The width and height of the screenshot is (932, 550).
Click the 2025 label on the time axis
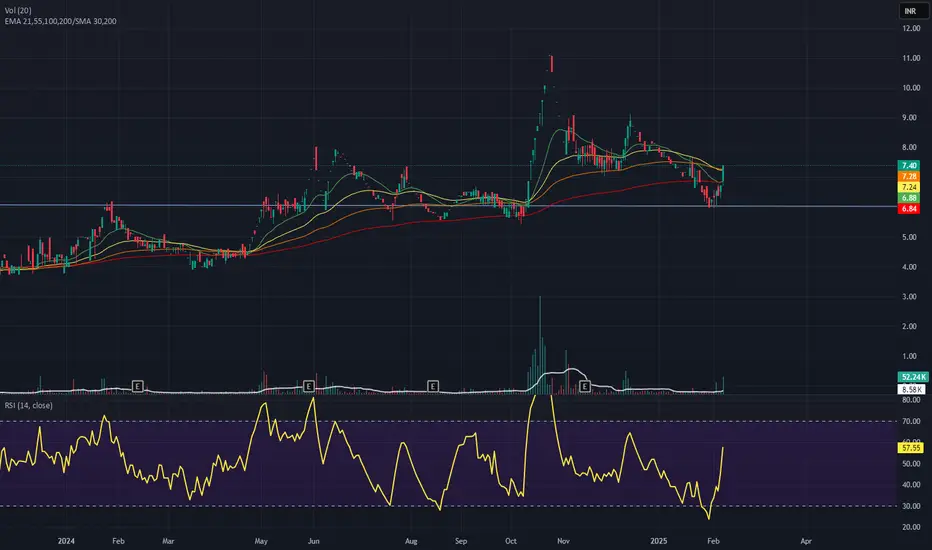tap(659, 541)
